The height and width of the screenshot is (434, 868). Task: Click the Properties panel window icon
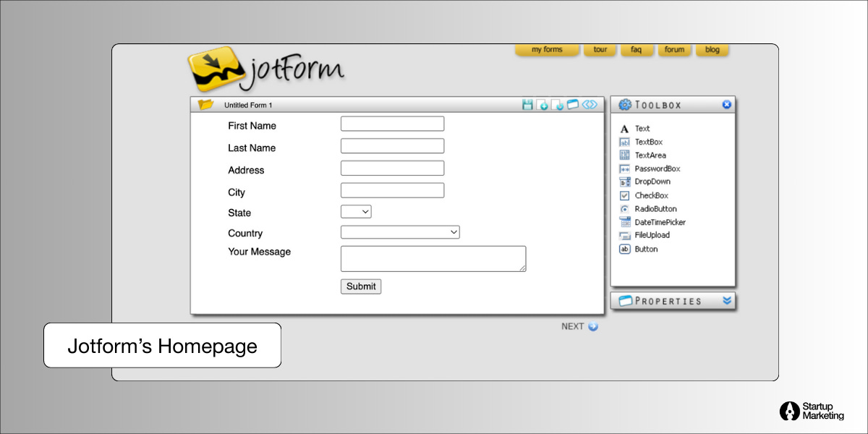point(625,301)
